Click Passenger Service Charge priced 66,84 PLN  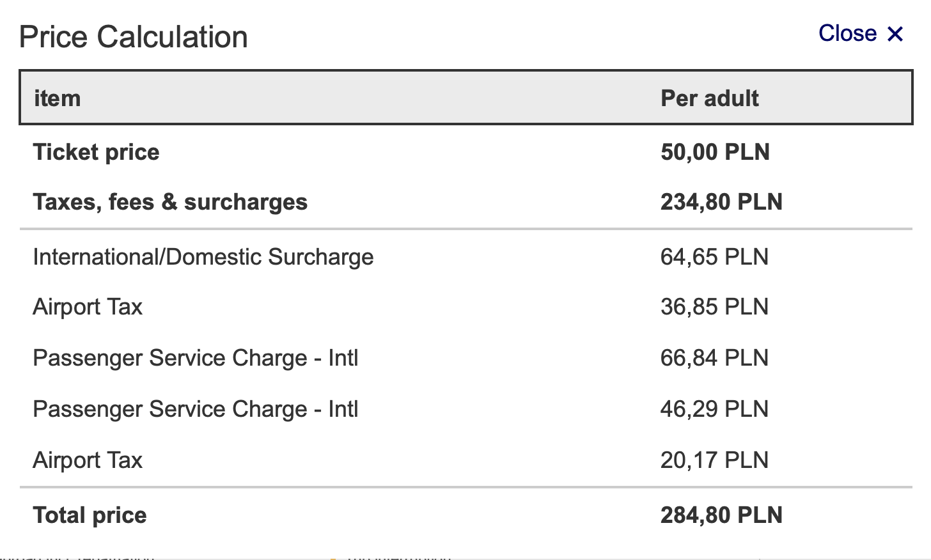pyautogui.click(x=196, y=358)
